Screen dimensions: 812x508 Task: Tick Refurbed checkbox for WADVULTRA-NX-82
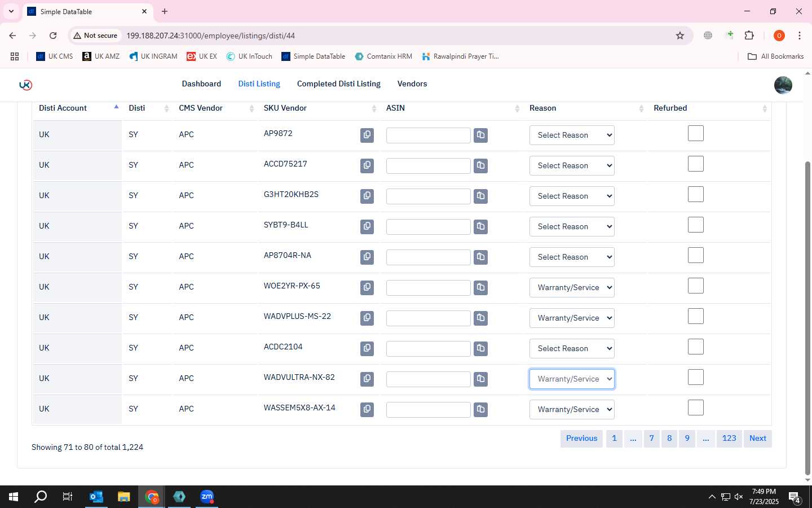point(696,378)
